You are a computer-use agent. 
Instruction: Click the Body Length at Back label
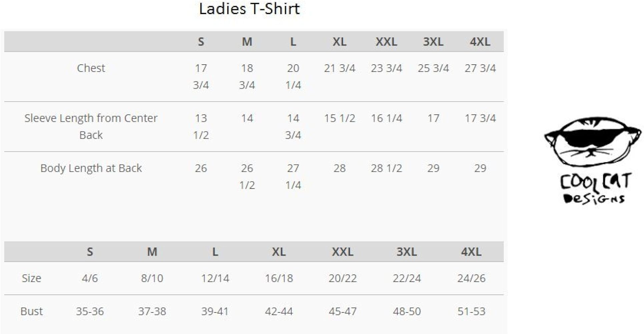pyautogui.click(x=91, y=168)
